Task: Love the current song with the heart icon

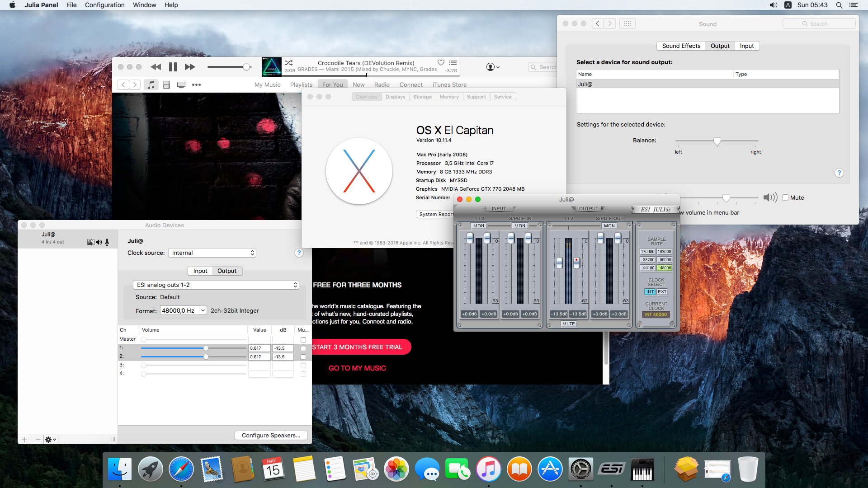Action: click(x=441, y=63)
